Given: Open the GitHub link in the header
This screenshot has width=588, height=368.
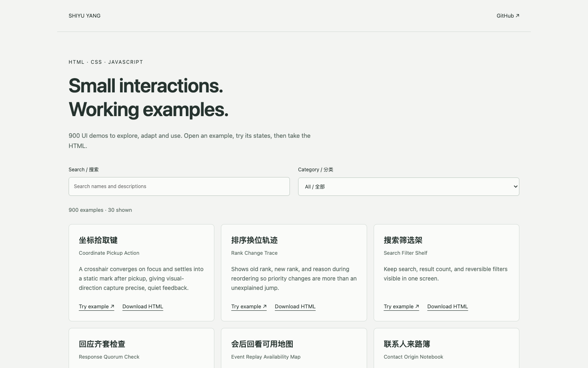Looking at the screenshot, I should coord(508,16).
